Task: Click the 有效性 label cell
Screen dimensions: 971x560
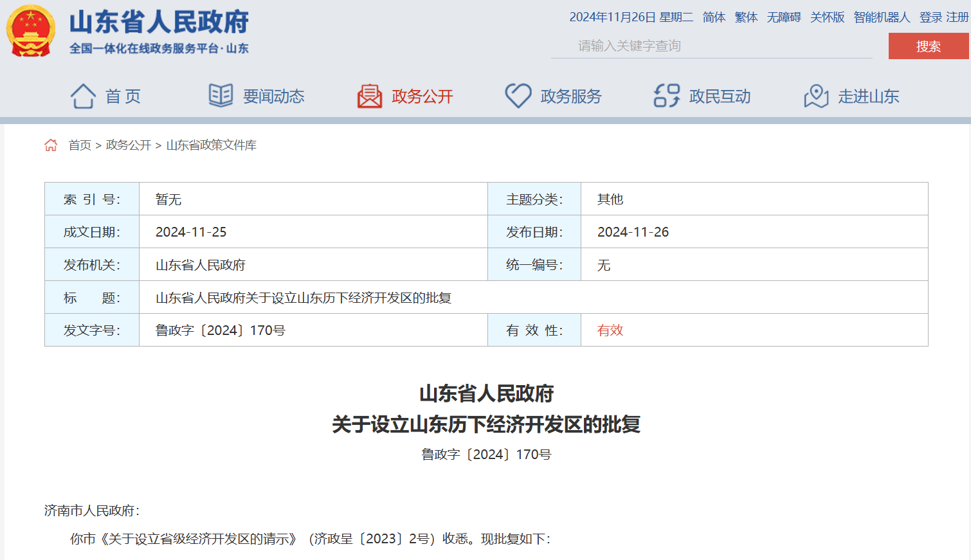Action: coord(534,330)
